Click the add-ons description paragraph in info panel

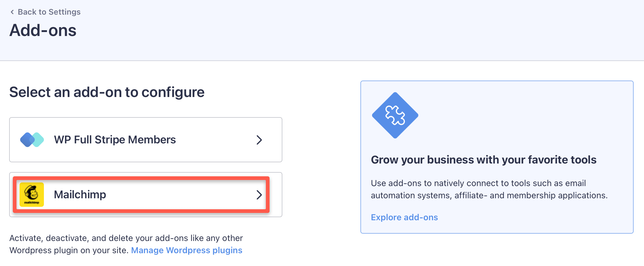click(x=489, y=189)
